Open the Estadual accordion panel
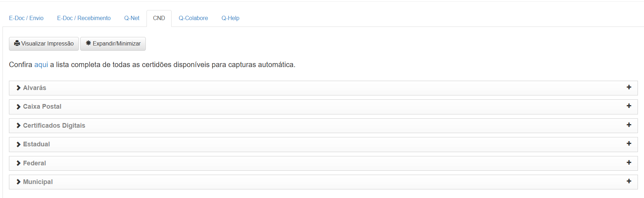This screenshot has width=644, height=198. 323,144
